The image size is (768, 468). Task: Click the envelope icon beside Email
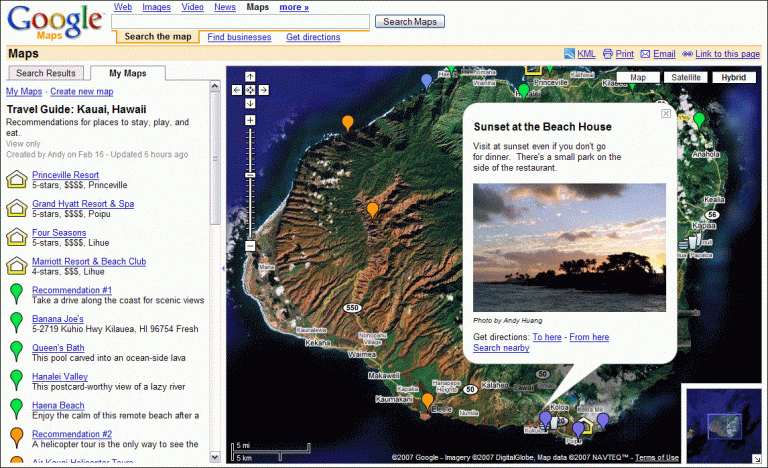645,54
